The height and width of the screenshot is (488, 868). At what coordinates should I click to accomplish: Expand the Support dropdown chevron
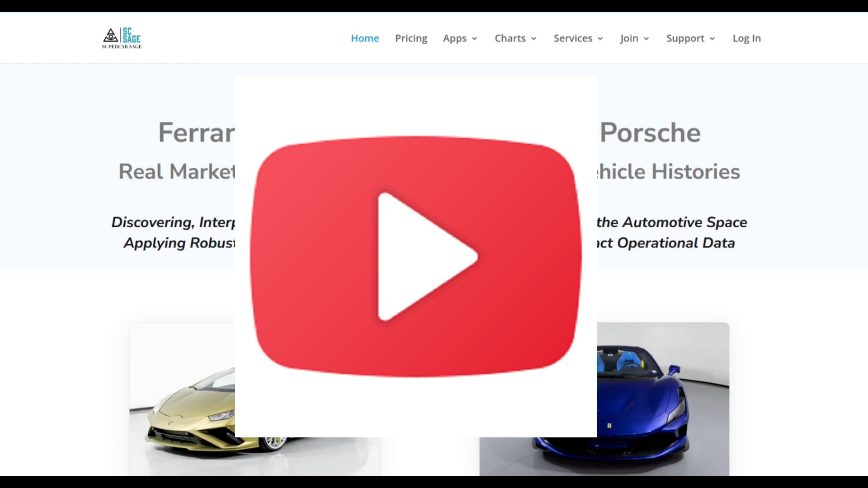click(712, 39)
